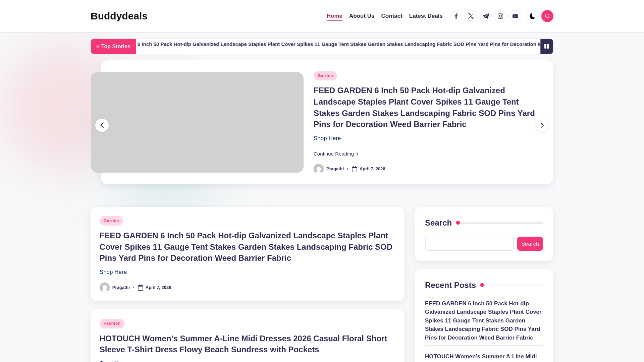
Task: Toggle dark mode with moon icon
Action: pos(532,16)
